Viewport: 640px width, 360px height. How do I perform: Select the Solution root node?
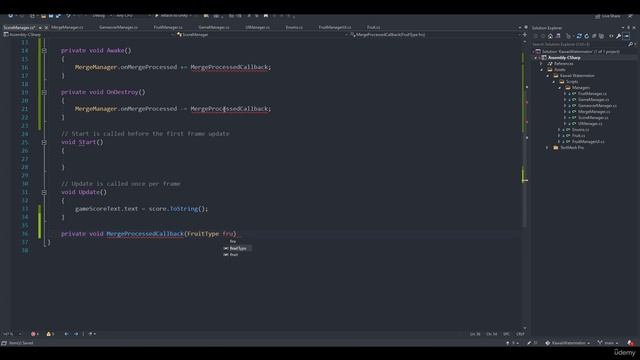577,52
